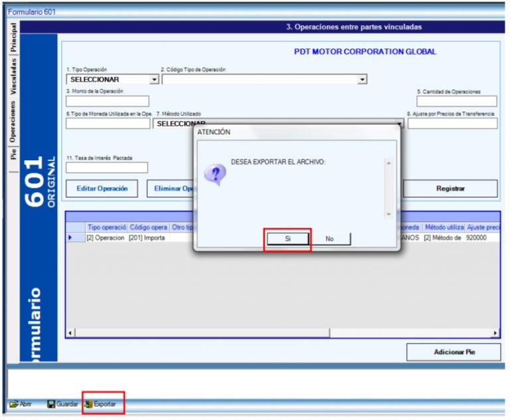Open the Método Utilizado combo box
The image size is (510, 420).
[400, 124]
